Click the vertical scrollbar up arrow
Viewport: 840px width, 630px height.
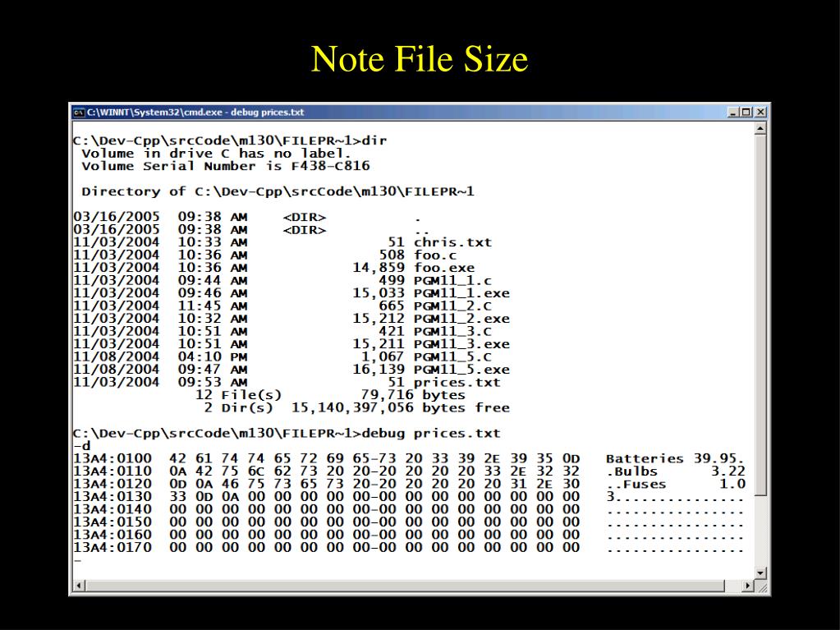tap(760, 129)
